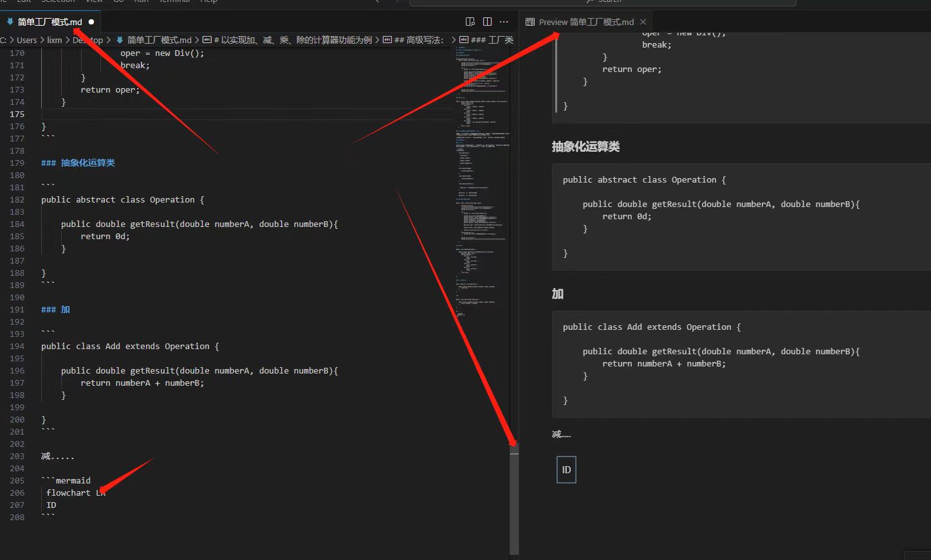Click the preview icon on the Preview tab
The height and width of the screenshot is (560, 931).
(x=530, y=22)
